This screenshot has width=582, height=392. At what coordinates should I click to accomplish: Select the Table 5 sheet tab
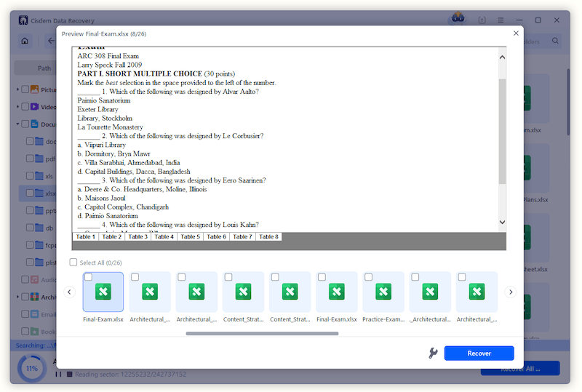190,237
